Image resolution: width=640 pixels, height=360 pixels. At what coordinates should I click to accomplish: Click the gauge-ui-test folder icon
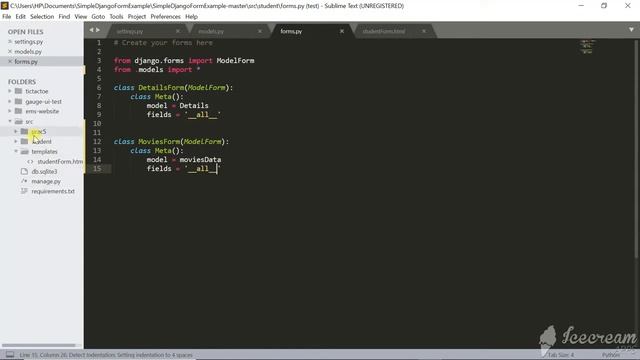click(18, 101)
